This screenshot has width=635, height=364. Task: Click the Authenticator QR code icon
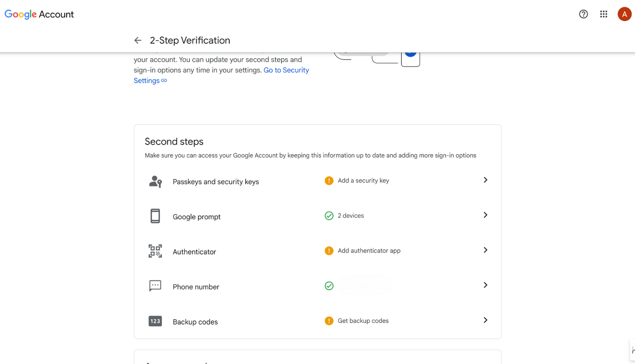pos(155,251)
